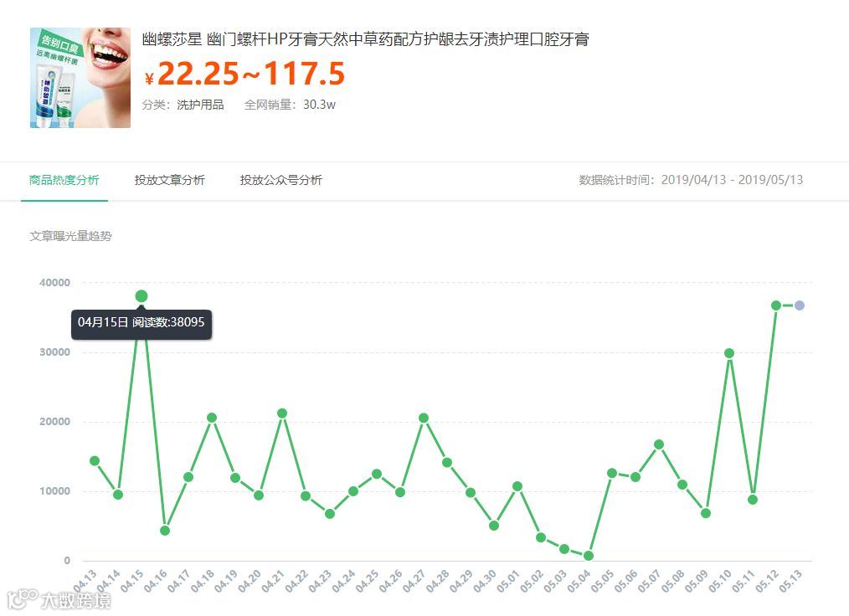Click the y-axis label 20000
The height and width of the screenshot is (616, 849).
tap(54, 422)
